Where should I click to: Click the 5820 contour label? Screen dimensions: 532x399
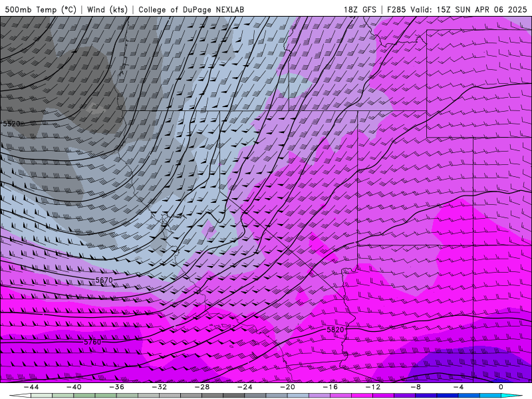[x=335, y=329]
